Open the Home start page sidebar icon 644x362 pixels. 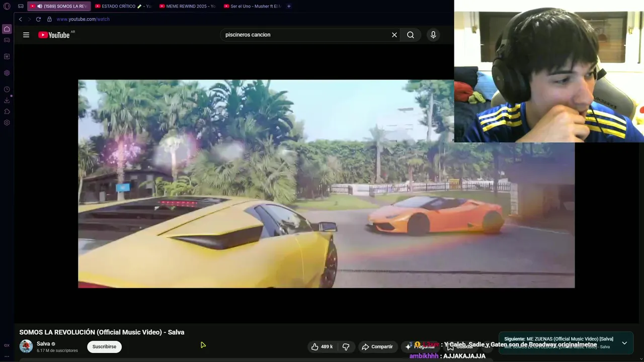tap(7, 29)
